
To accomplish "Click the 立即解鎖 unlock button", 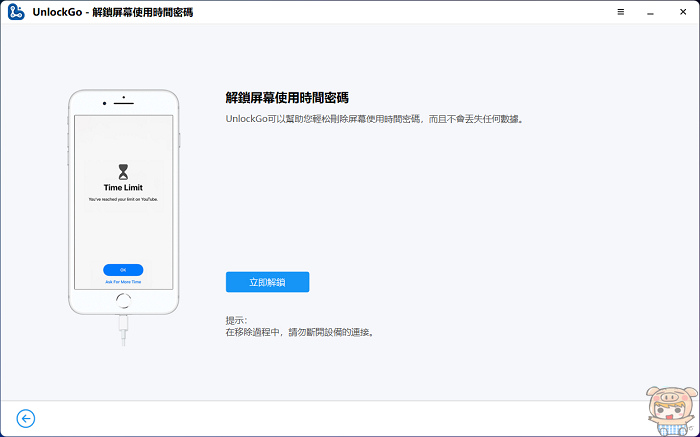I will [267, 282].
